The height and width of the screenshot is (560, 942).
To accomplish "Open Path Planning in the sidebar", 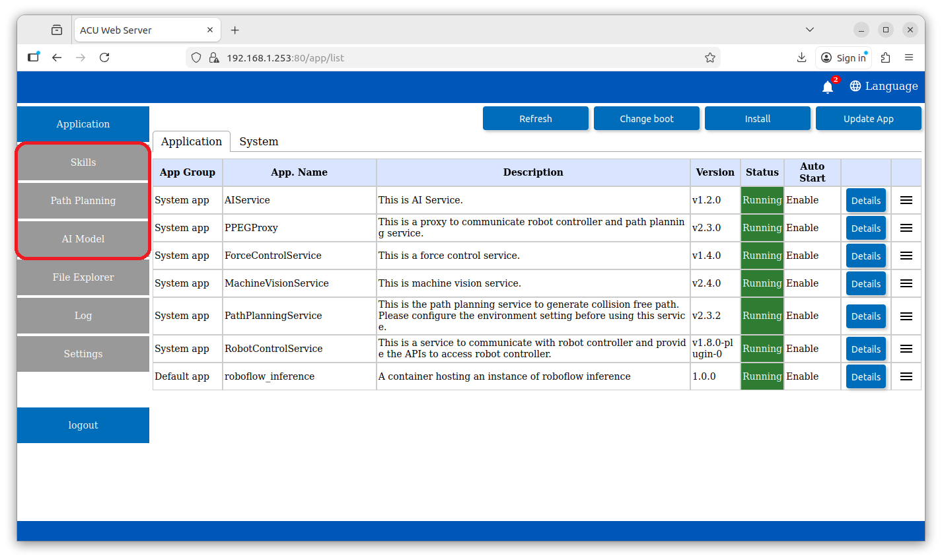I will click(x=83, y=201).
